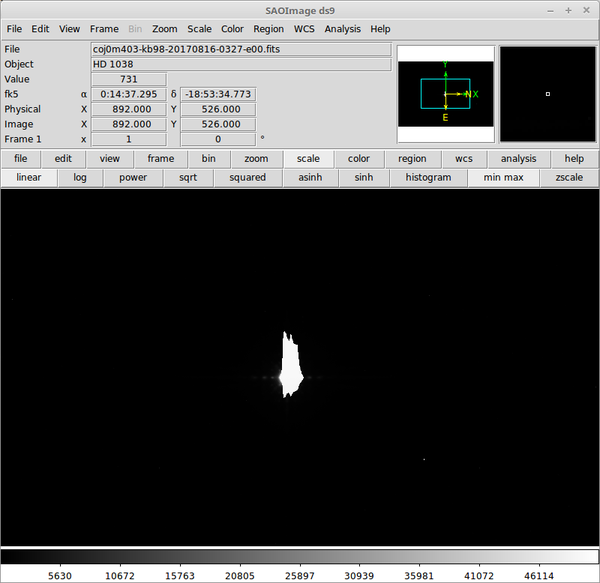
Task: Click the Frame 1 angle value field
Action: (219, 139)
